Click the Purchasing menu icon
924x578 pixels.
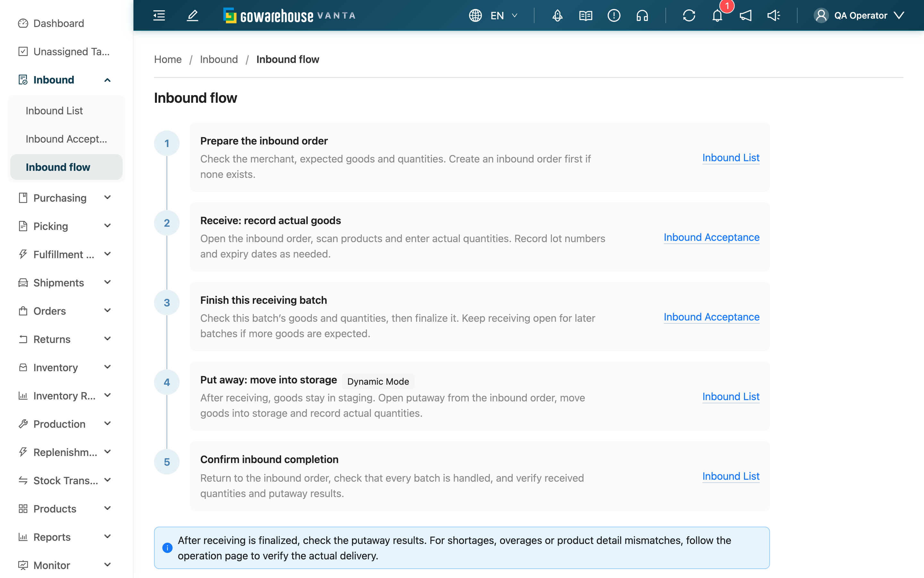tap(23, 198)
